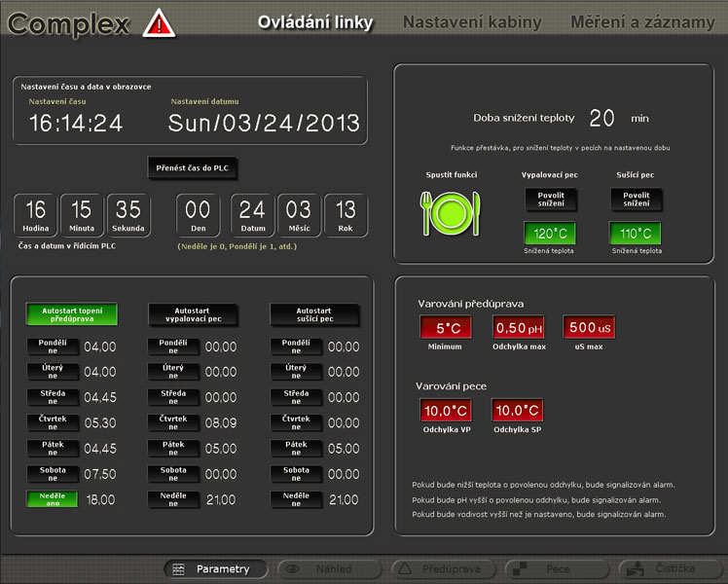Enable Povolit snížení for Sušící pec
Image resolution: width=728 pixels, height=584 pixels.
coord(637,200)
